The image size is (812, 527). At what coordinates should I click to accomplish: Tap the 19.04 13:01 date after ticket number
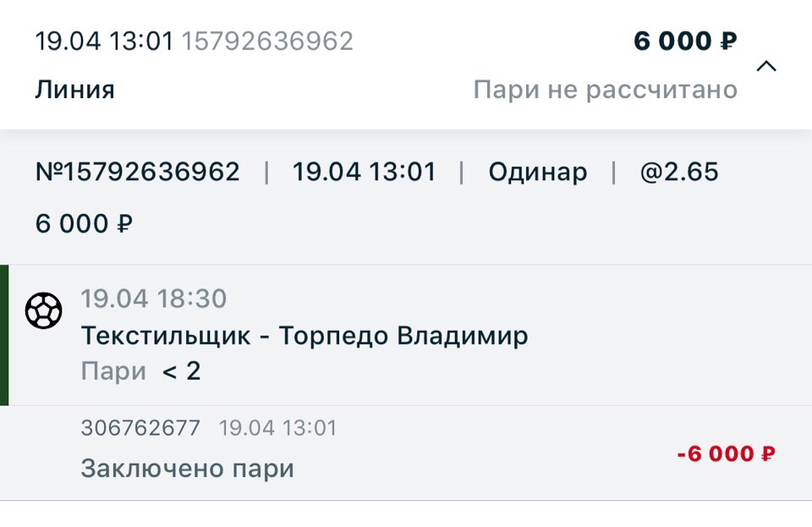tap(364, 173)
